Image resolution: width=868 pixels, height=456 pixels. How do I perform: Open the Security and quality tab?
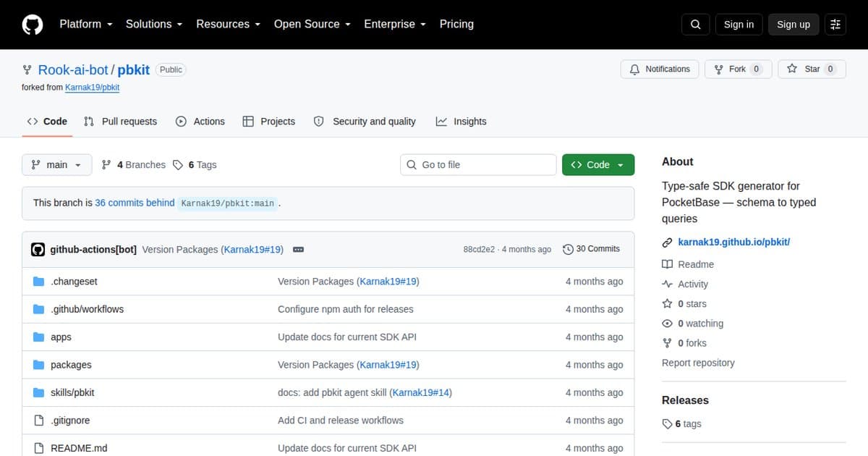[x=365, y=122]
